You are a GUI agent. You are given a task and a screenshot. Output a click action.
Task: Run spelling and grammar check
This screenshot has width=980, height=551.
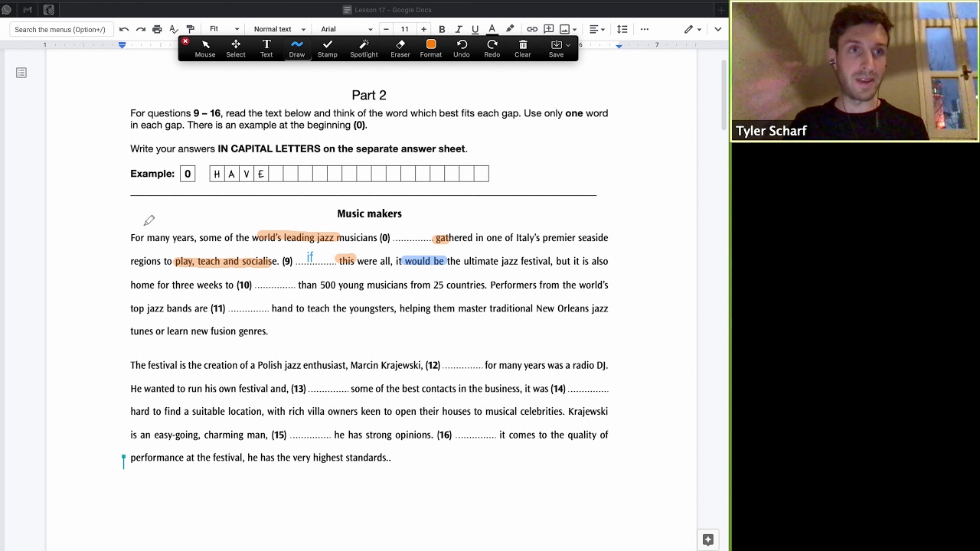[174, 29]
